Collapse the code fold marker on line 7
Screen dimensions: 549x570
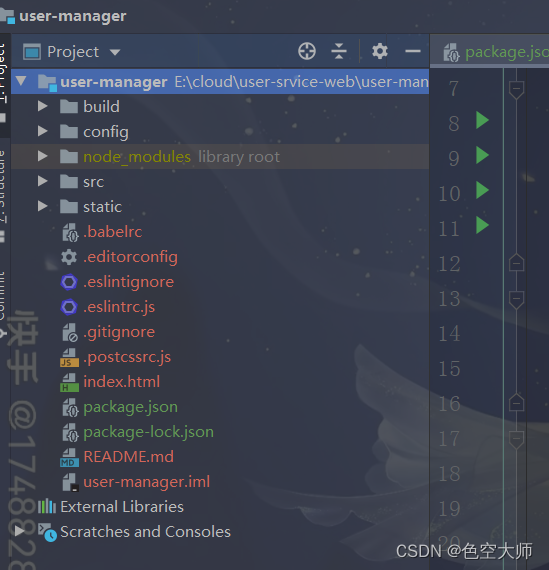coord(516,89)
